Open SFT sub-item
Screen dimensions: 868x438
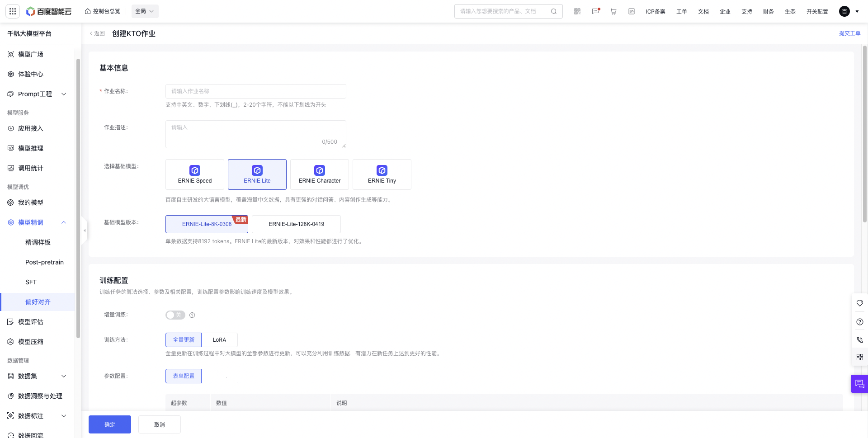click(31, 282)
